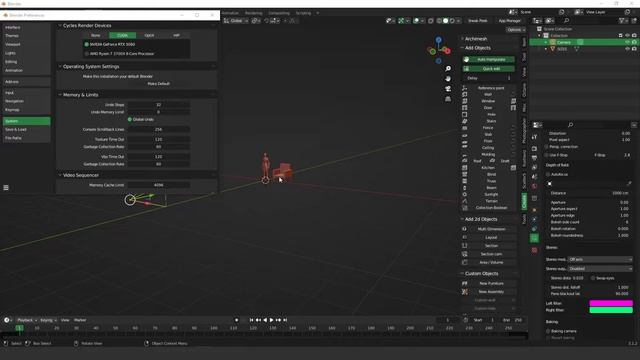This screenshot has height=360, width=640.
Task: Click the Sunlight object icon
Action: pyautogui.click(x=464, y=194)
